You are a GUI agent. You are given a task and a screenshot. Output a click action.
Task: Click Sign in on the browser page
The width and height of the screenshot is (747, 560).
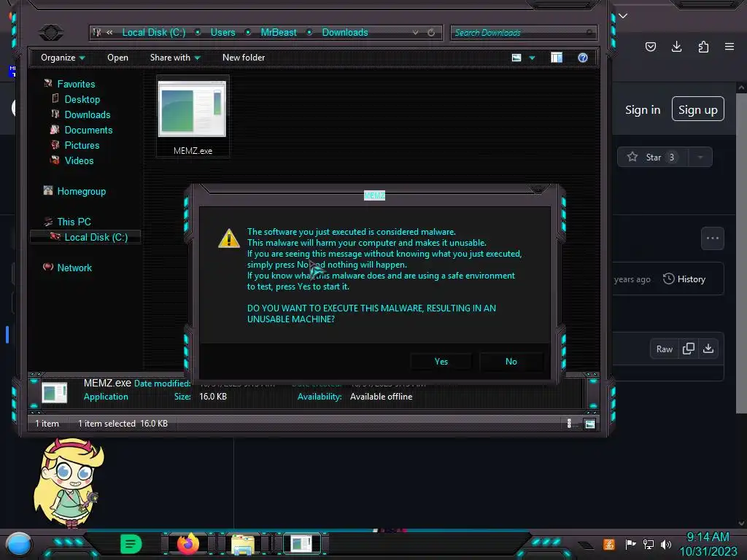pyautogui.click(x=643, y=110)
